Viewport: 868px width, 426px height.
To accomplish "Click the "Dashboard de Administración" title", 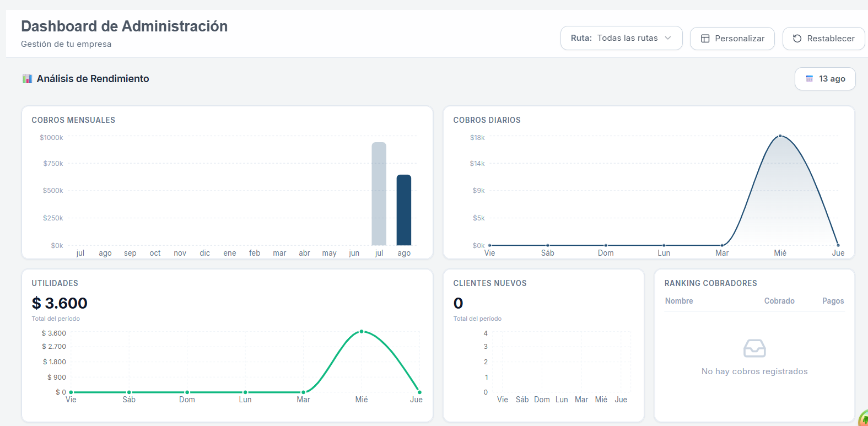I will (x=125, y=26).
